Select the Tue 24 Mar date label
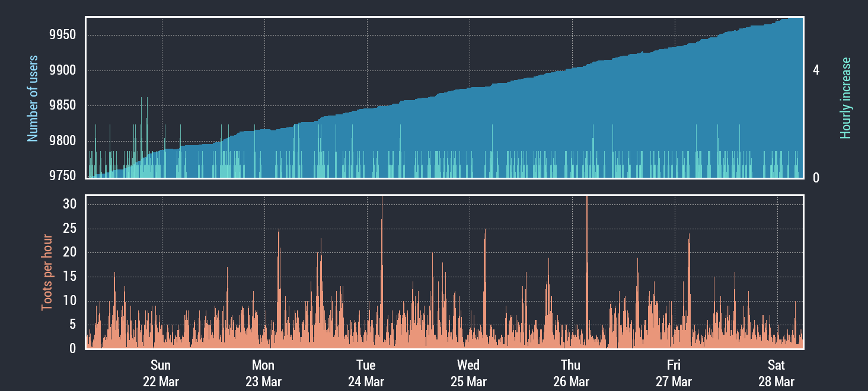Image resolution: width=868 pixels, height=391 pixels. pyautogui.click(x=366, y=373)
